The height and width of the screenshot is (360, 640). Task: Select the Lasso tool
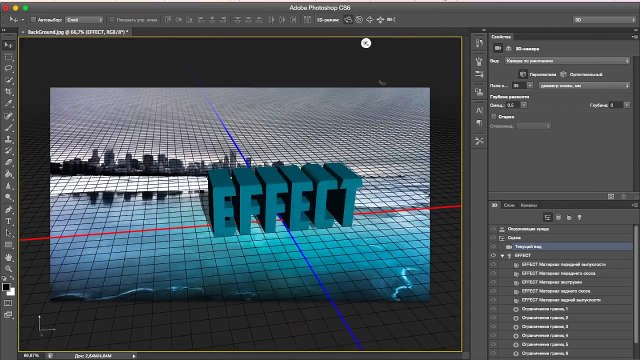pyautogui.click(x=8, y=68)
